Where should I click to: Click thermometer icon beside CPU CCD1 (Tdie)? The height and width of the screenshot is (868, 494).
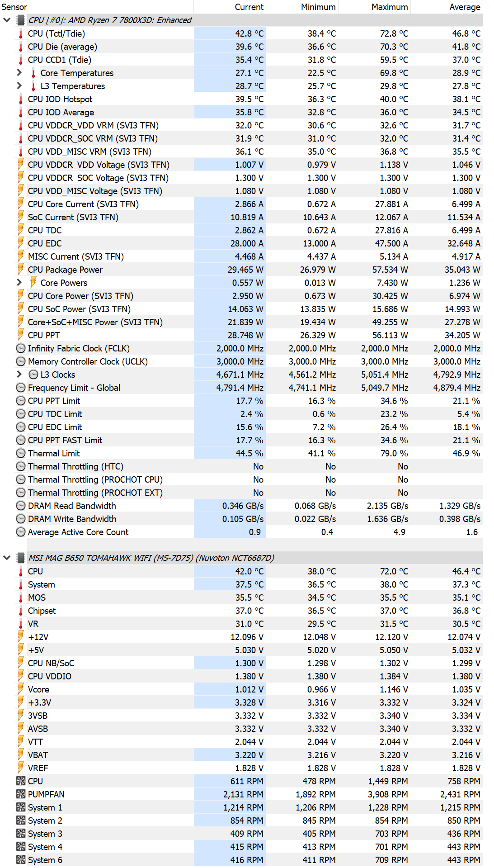[x=21, y=60]
